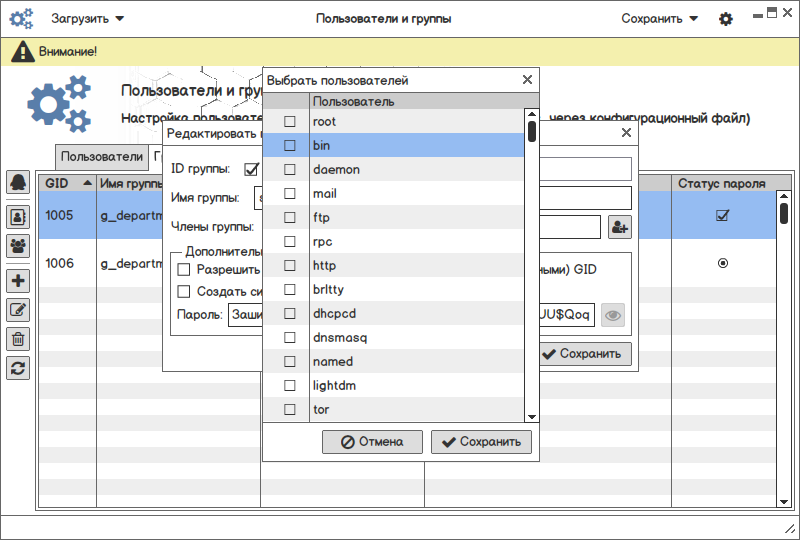Open the settings gear in the header
The height and width of the screenshot is (540, 800).
point(726,19)
